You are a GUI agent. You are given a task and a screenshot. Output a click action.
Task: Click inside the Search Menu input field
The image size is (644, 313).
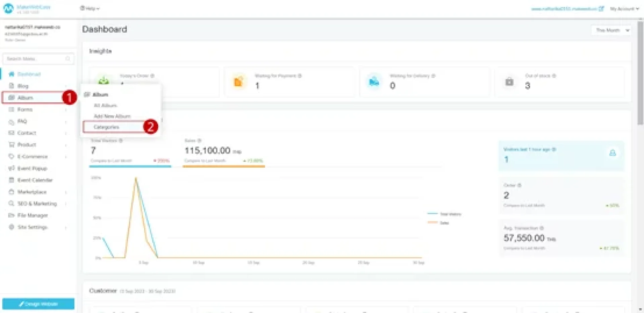coord(34,59)
